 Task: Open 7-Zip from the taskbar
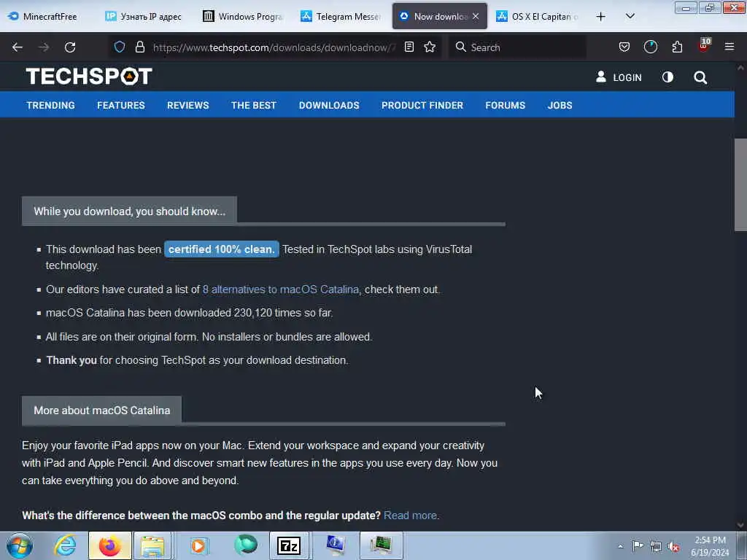(289, 545)
